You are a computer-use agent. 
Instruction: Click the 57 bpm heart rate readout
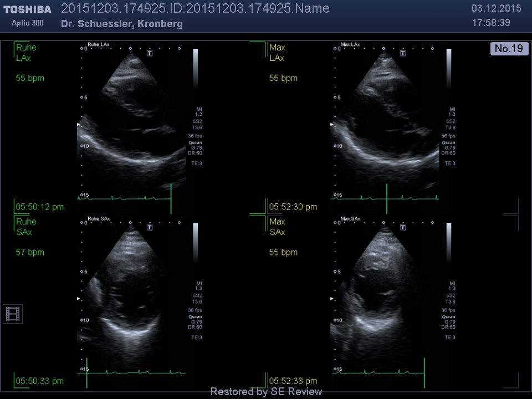coord(30,252)
